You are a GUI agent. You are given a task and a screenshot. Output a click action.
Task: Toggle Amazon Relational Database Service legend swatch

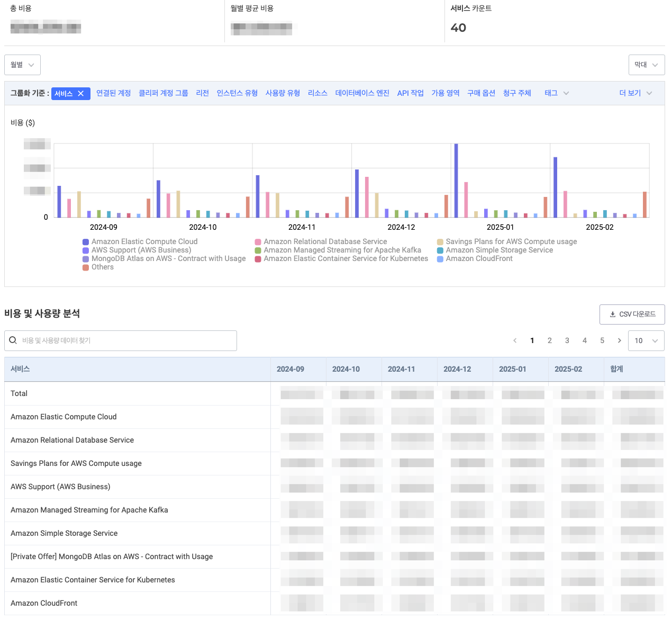(x=258, y=242)
